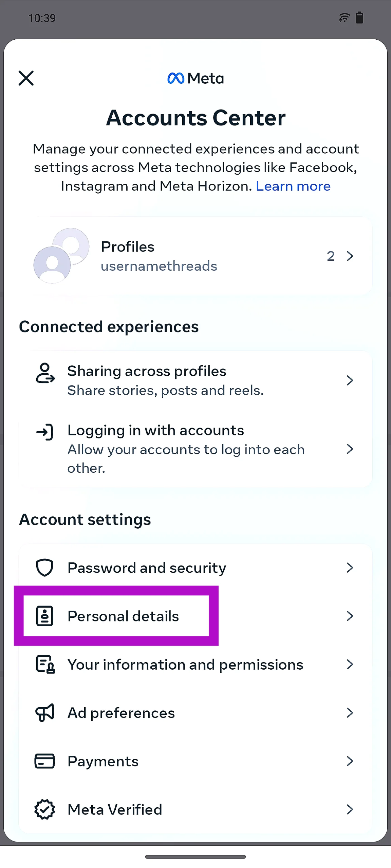Image resolution: width=391 pixels, height=868 pixels.
Task: Click the Payments credit card icon
Action: pos(45,761)
